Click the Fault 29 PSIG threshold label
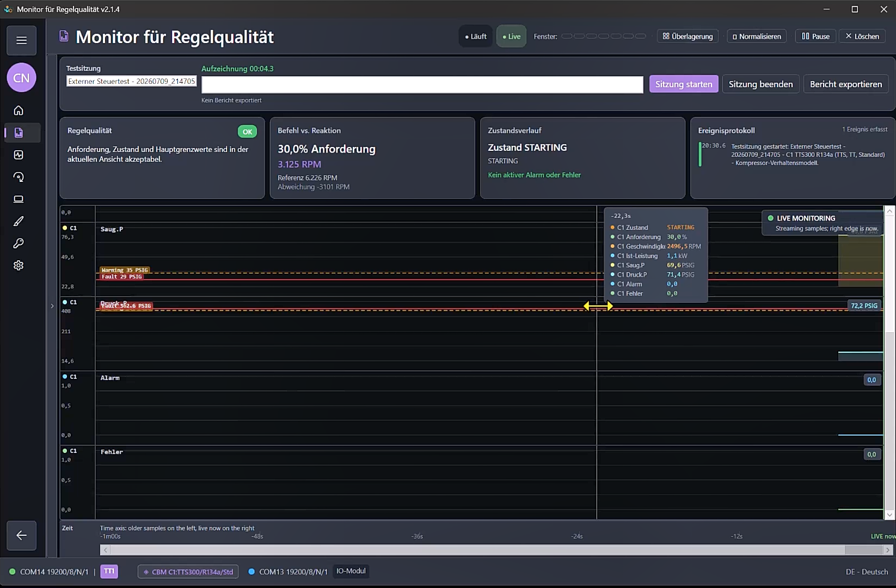This screenshot has height=588, width=896. tap(121, 277)
